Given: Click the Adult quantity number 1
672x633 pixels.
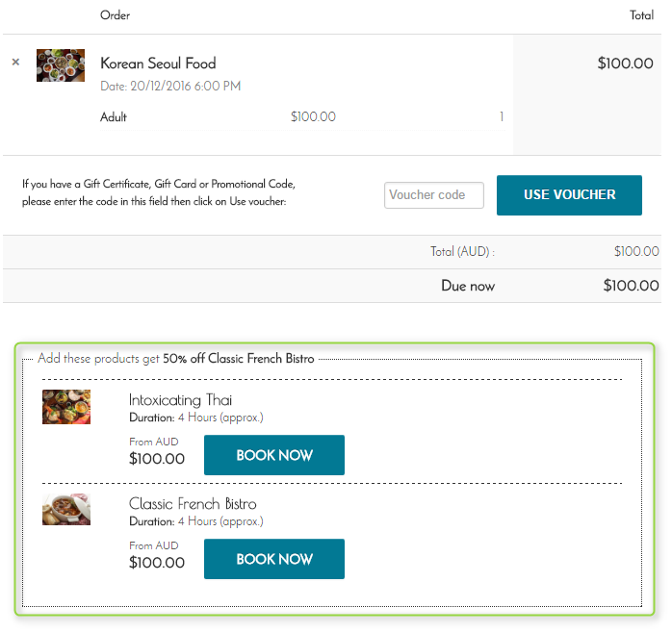Looking at the screenshot, I should point(502,116).
